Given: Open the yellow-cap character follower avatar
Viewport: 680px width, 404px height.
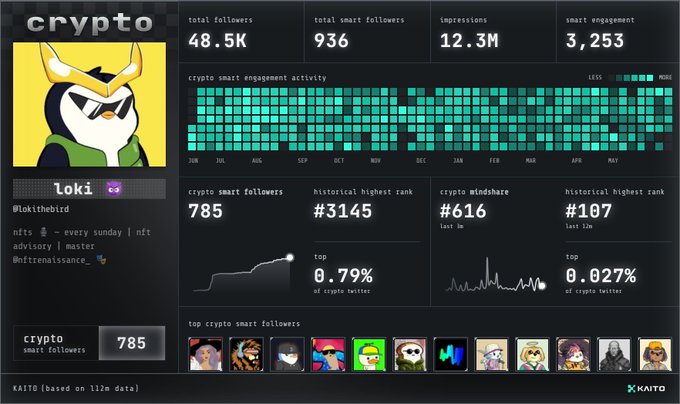Looking at the screenshot, I should [x=655, y=355].
